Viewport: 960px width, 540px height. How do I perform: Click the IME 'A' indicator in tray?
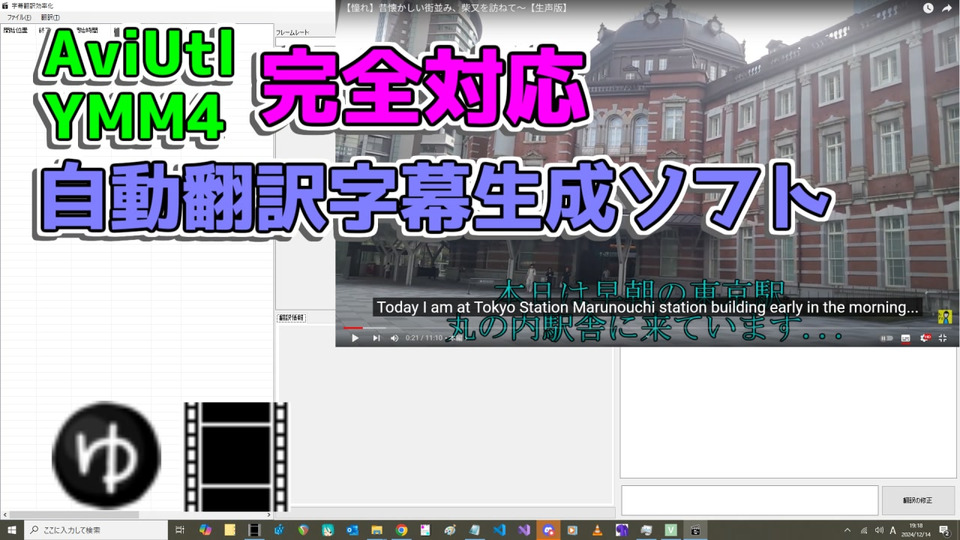[x=893, y=530]
